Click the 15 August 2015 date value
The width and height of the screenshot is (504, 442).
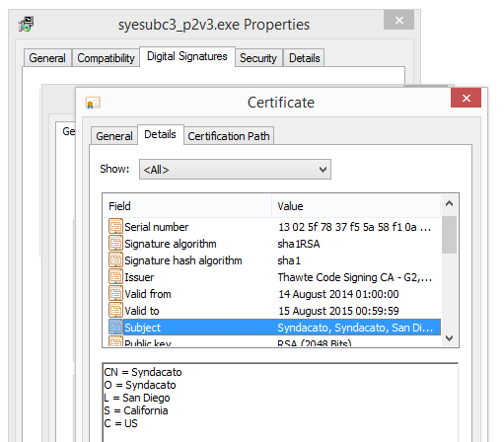tap(338, 311)
